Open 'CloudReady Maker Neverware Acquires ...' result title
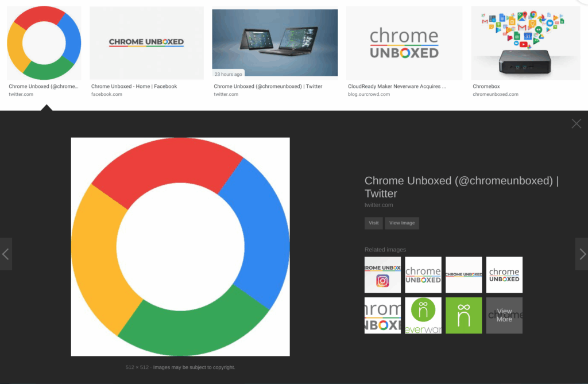Screen dimensions: 588x384 tap(397, 86)
